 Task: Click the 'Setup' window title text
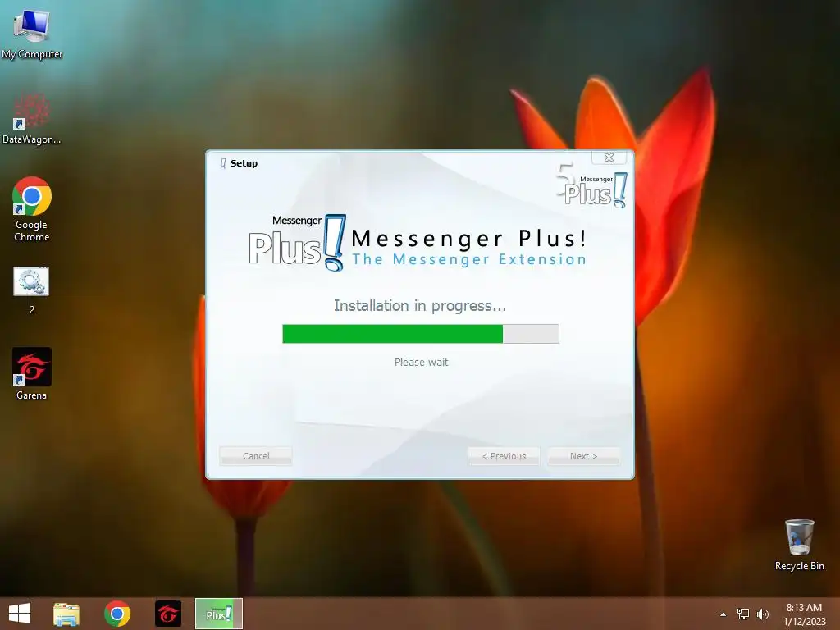coord(244,163)
